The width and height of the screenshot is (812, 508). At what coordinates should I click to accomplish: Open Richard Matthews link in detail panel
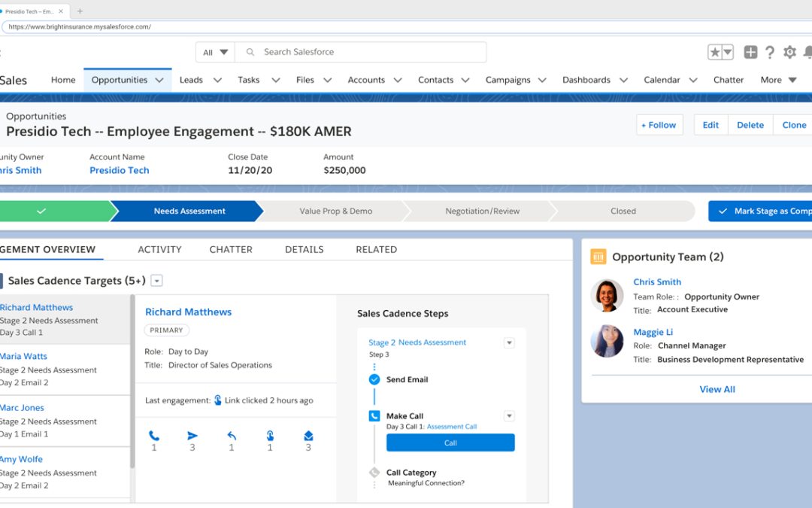coord(188,312)
